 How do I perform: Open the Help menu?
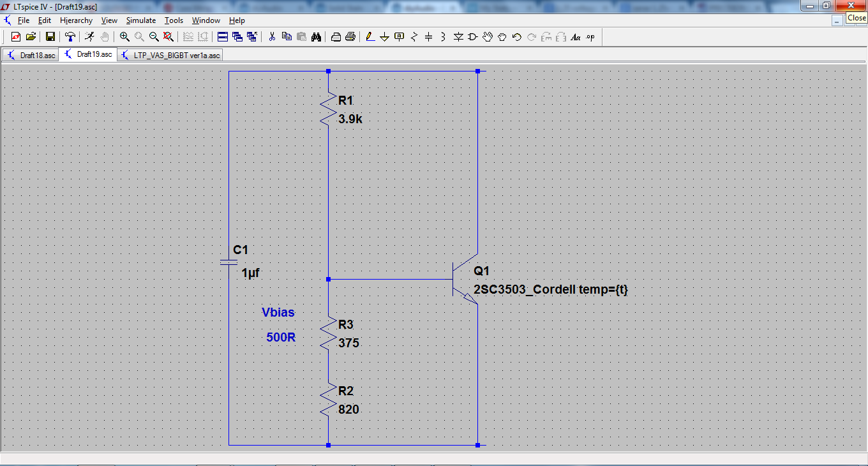(x=237, y=20)
